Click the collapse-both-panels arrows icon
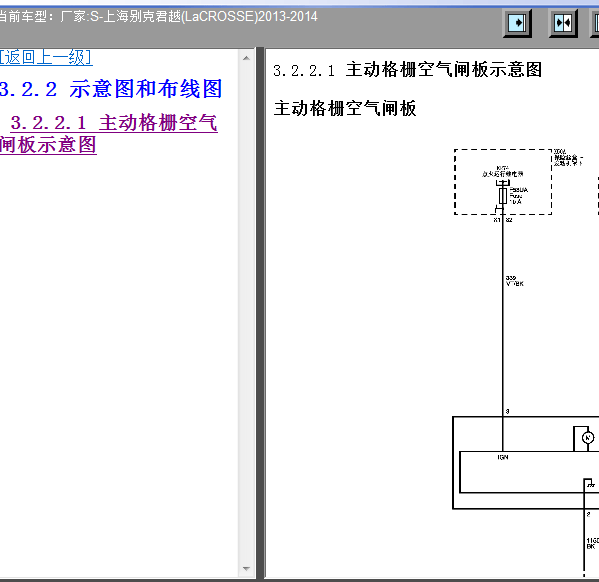Viewport: 599px width, 582px height. (563, 23)
